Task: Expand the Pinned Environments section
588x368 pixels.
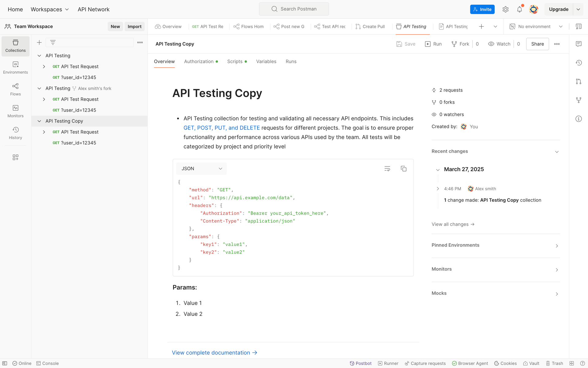Action: (557, 246)
